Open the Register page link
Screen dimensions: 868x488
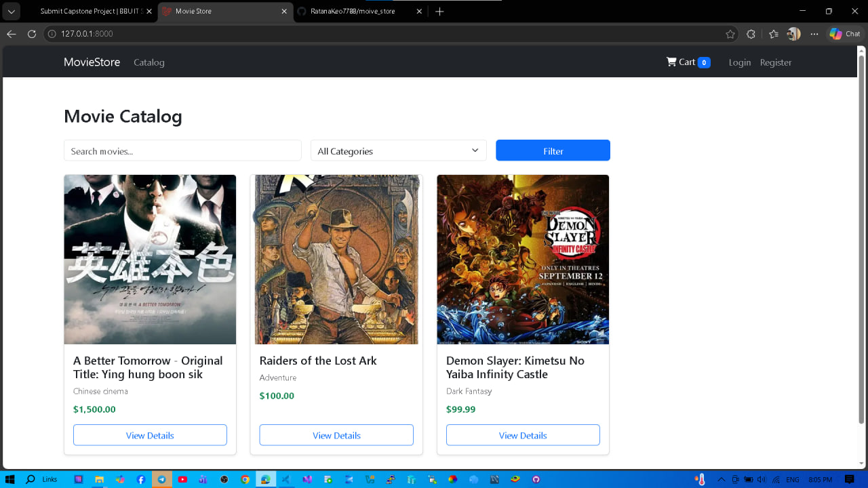tap(776, 62)
